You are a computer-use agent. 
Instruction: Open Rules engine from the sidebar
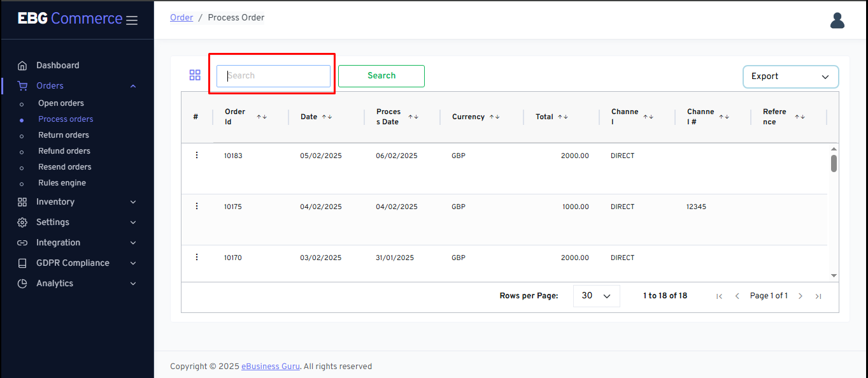coord(63,182)
